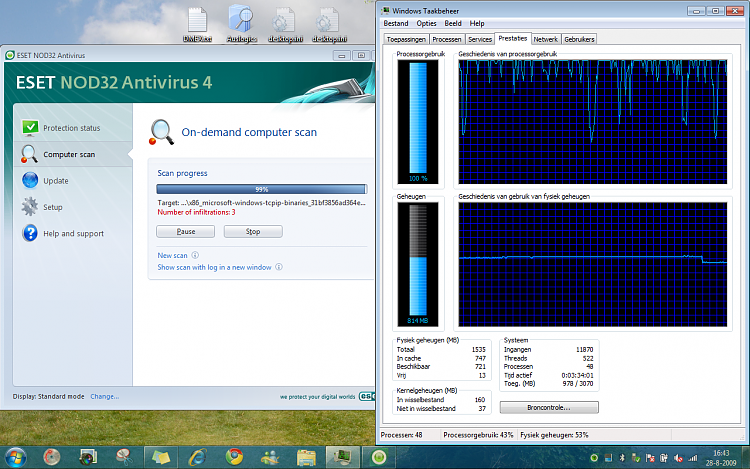Click the 'Totaal' 1535 physical memory row
Image resolution: width=750 pixels, height=469 pixels.
pyautogui.click(x=441, y=349)
